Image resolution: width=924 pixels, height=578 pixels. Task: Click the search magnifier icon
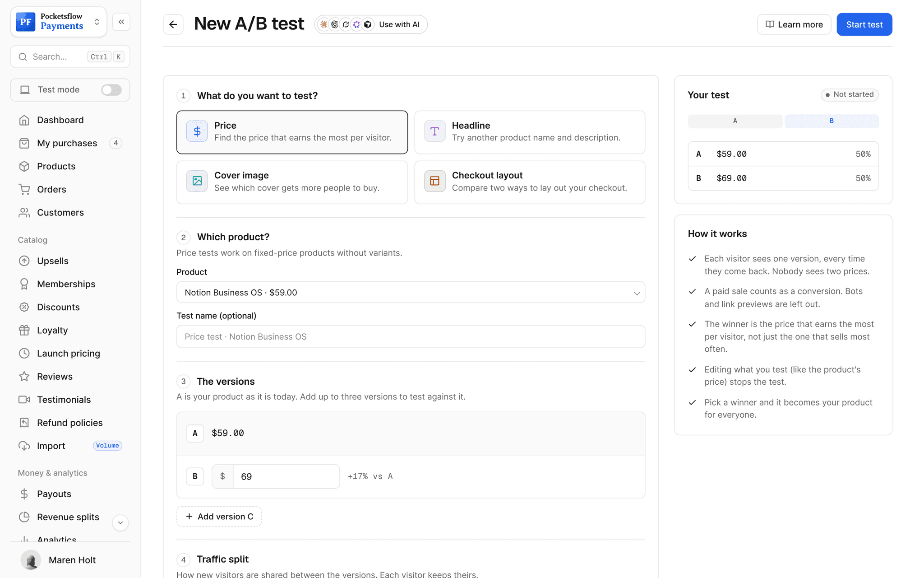coord(23,57)
